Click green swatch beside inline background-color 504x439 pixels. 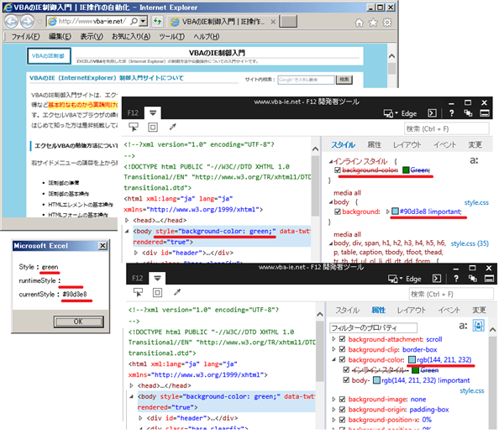pos(406,170)
